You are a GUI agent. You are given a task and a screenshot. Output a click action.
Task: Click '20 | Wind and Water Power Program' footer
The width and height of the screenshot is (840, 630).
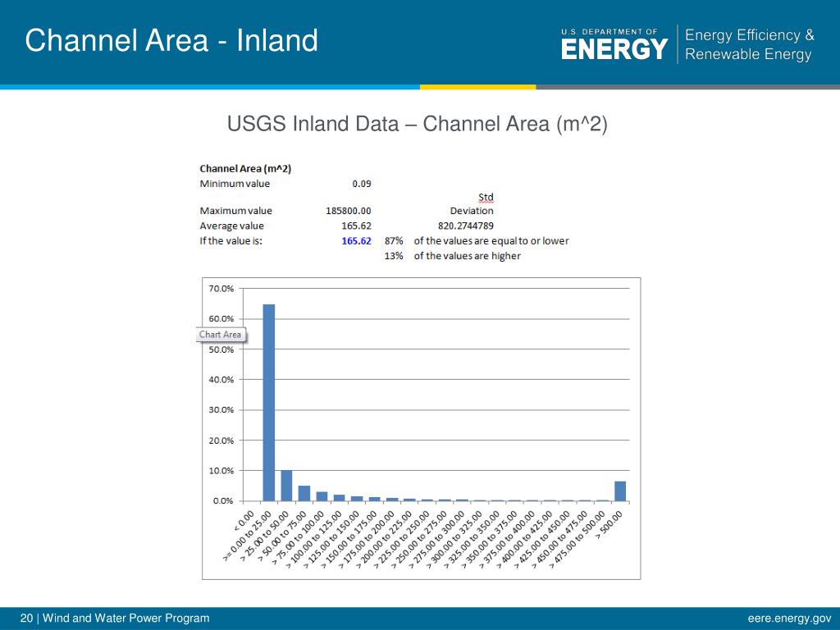tap(115, 619)
